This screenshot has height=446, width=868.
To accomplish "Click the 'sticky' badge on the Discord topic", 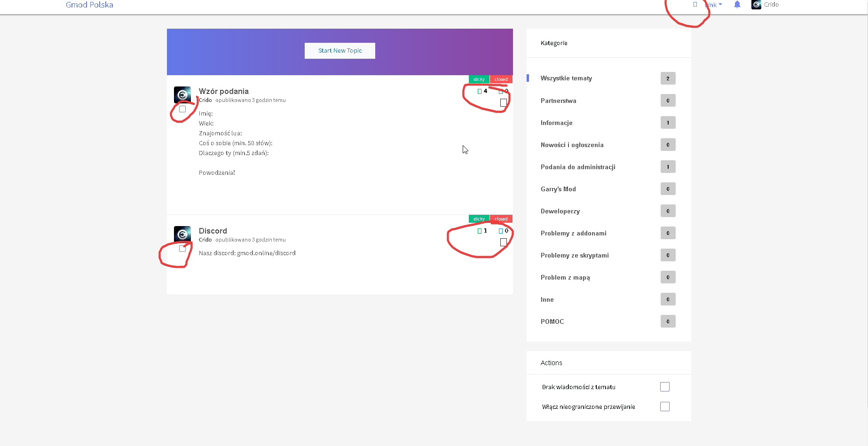I will [479, 219].
